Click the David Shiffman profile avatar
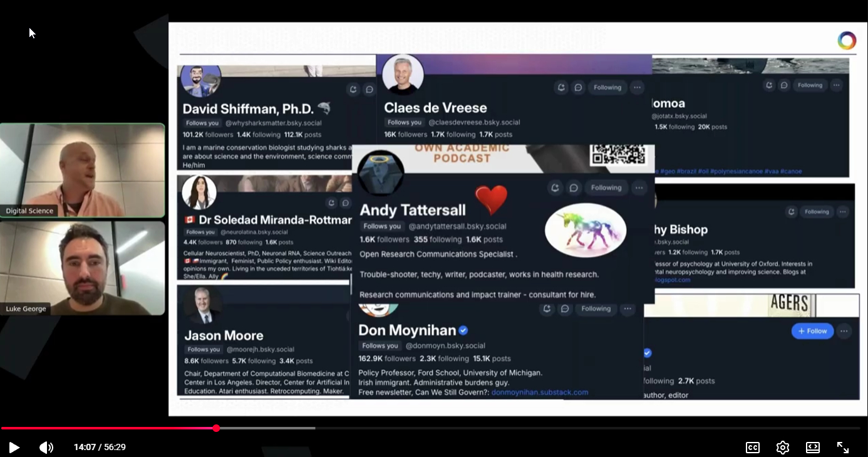 (x=200, y=79)
